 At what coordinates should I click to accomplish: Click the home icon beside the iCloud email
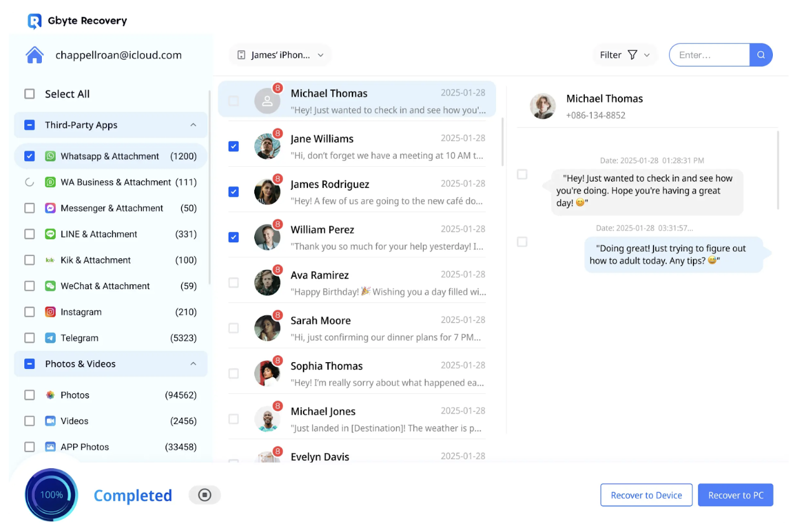point(34,55)
